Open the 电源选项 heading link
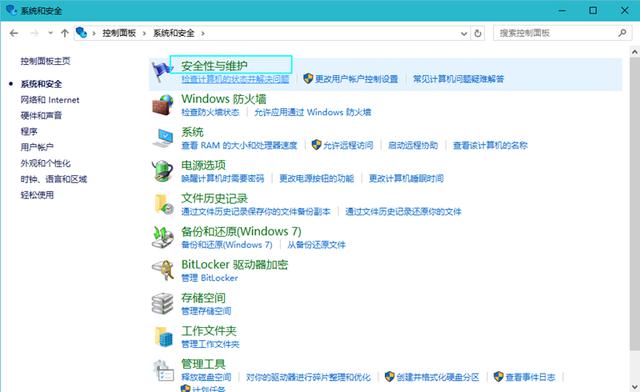 pos(203,165)
